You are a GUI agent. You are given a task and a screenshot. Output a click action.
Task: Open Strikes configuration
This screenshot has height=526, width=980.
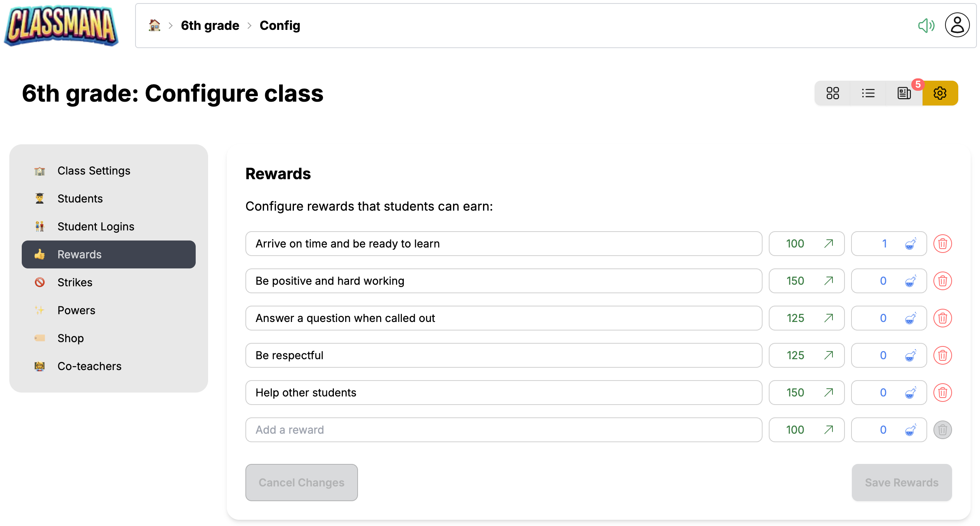tap(75, 282)
